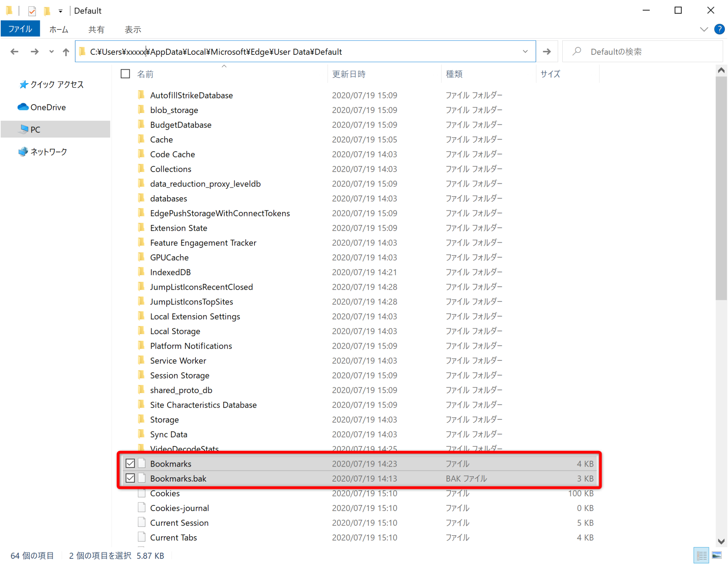Viewport: 728px width, 564px height.
Task: Click the back navigation arrow
Action: [x=14, y=51]
